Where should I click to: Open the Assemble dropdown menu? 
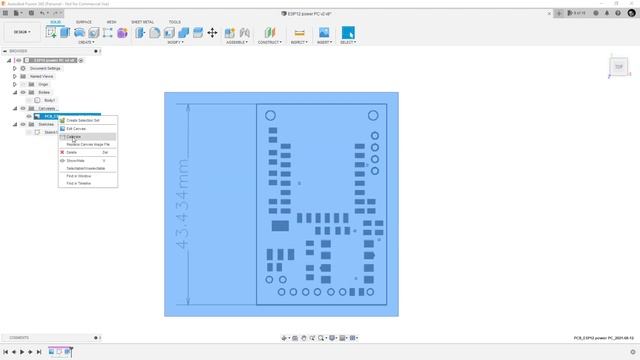[x=237, y=42]
